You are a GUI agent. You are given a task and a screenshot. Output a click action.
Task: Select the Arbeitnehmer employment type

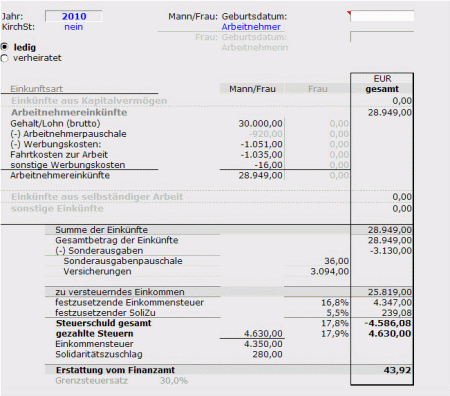(x=251, y=27)
